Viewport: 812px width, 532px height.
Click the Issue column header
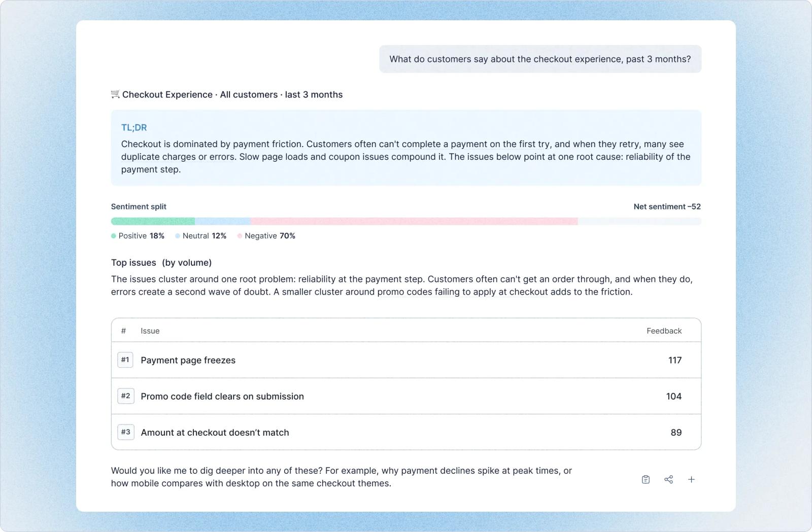pyautogui.click(x=150, y=331)
